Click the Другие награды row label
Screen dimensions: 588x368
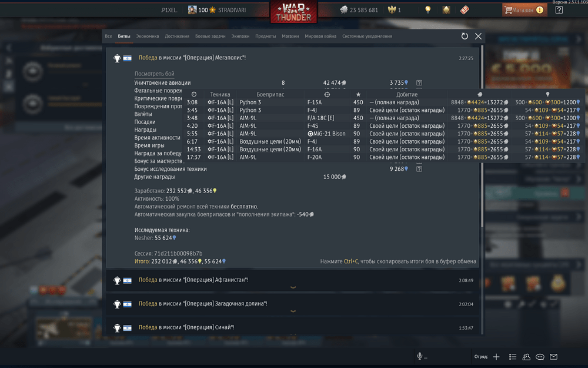pyautogui.click(x=155, y=177)
